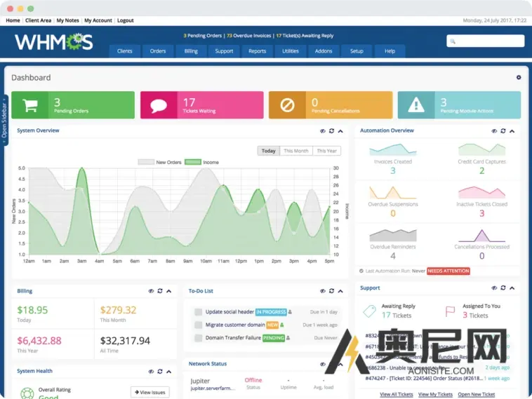
Task: Refresh the System Overview widget
Action: point(331,131)
